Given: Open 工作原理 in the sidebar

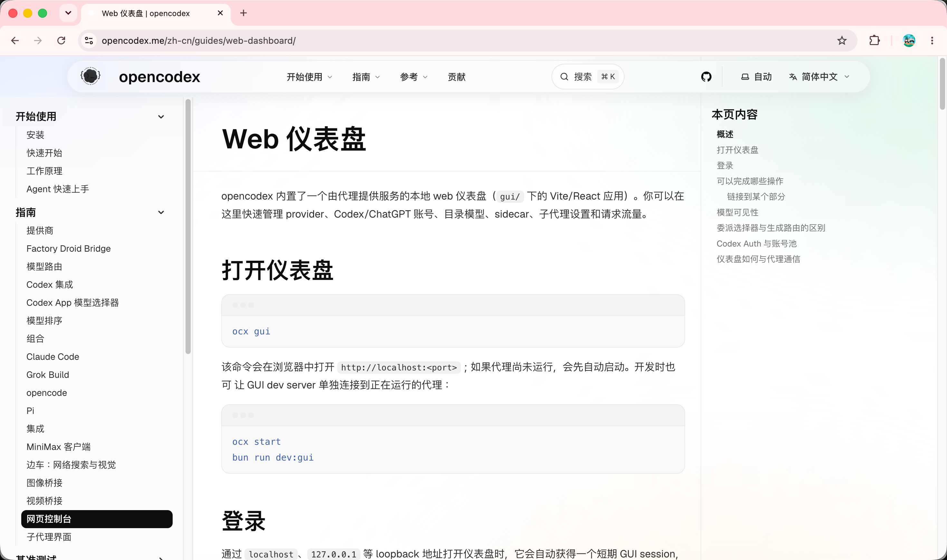Looking at the screenshot, I should pos(44,171).
